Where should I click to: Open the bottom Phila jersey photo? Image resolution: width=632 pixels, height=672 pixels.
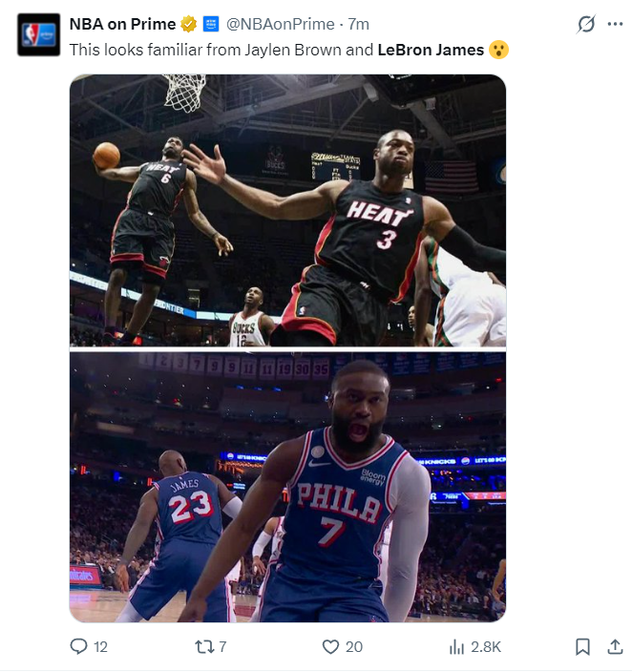(287, 487)
